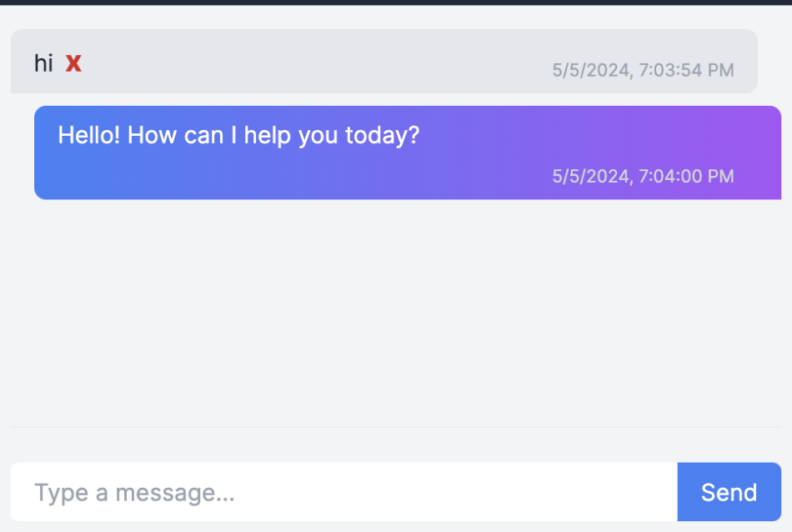The width and height of the screenshot is (792, 532).
Task: Delete the "hi" message with red X
Action: pos(73,63)
